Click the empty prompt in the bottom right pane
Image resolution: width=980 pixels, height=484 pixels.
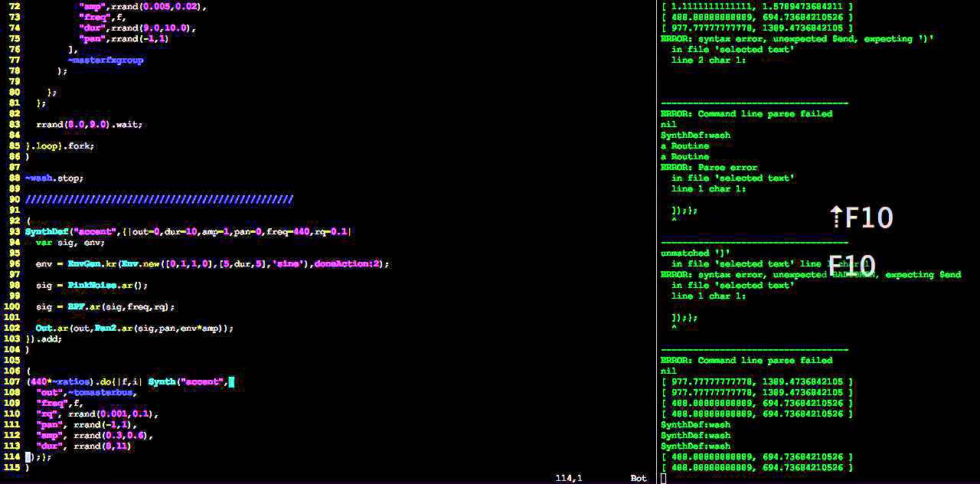pyautogui.click(x=663, y=478)
